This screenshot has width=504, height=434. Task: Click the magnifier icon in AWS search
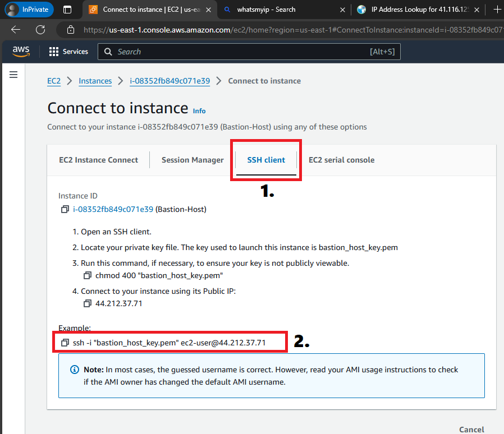point(108,52)
